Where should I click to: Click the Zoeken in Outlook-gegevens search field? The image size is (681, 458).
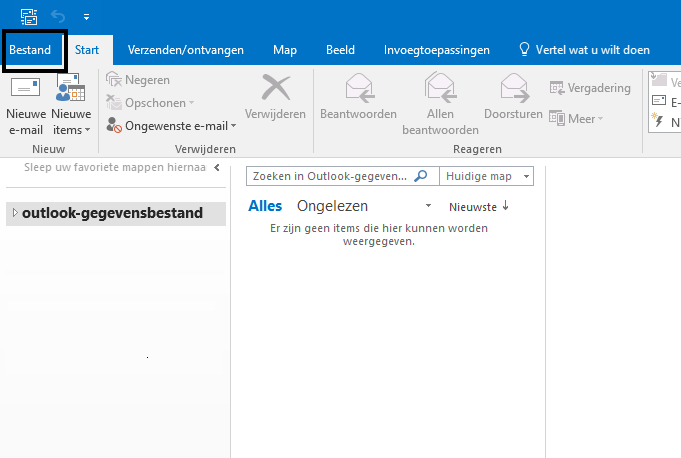coord(330,176)
